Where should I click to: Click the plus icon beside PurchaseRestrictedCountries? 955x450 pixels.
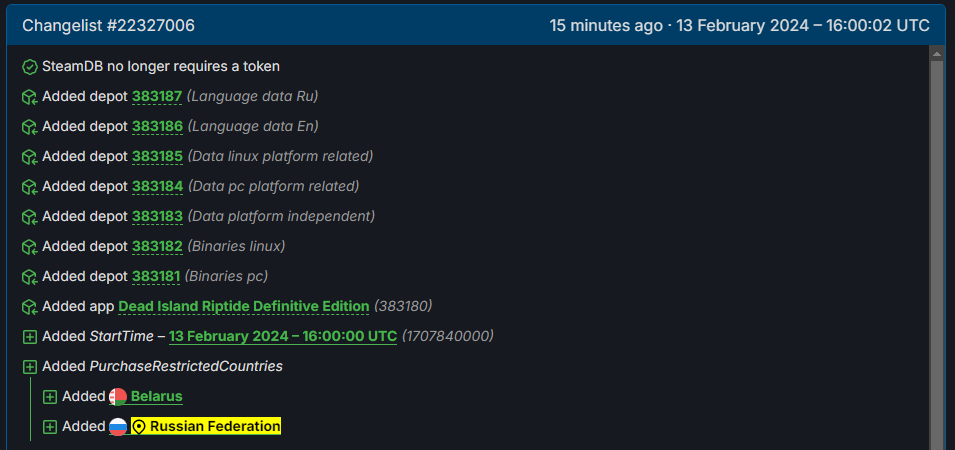point(30,367)
